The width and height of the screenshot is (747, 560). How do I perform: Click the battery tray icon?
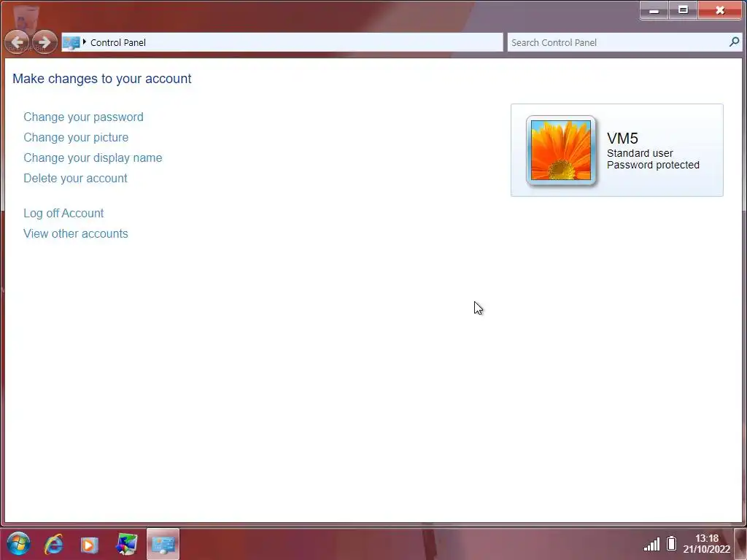[672, 543]
